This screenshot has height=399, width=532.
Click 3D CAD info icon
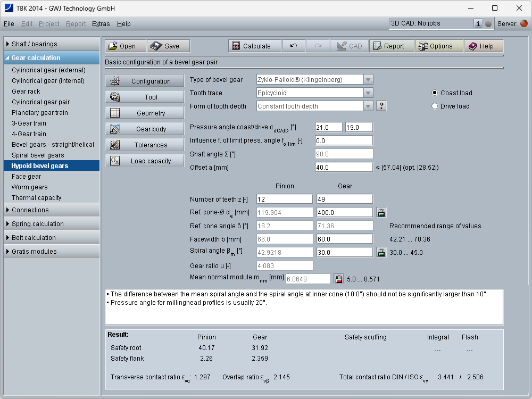[x=478, y=23]
